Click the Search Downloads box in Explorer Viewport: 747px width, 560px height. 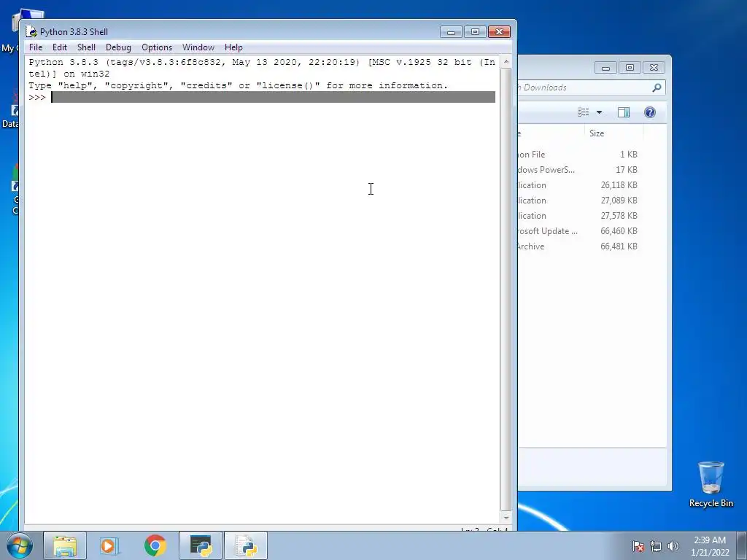pyautogui.click(x=584, y=87)
